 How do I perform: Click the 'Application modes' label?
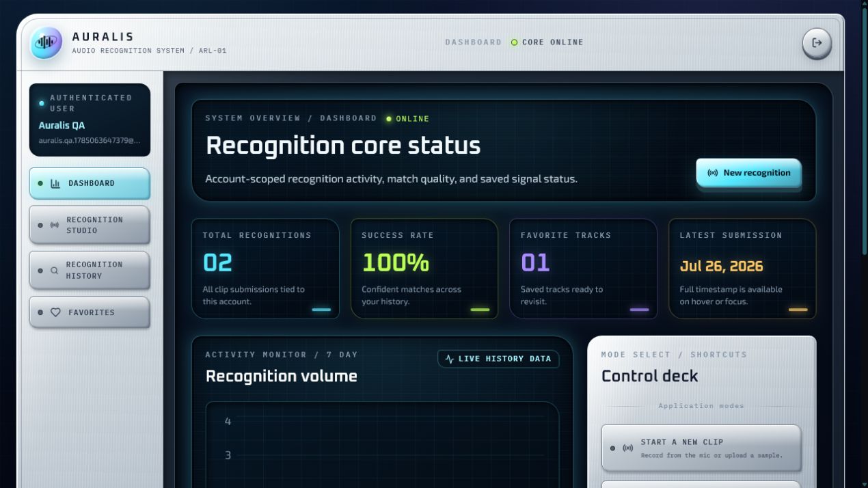coord(701,406)
